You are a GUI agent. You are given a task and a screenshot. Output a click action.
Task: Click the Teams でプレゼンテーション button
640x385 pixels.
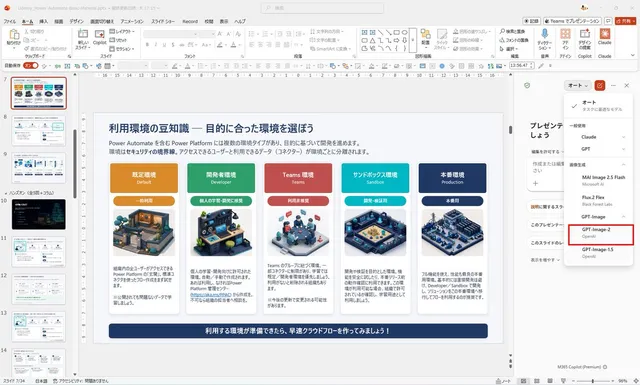[x=572, y=21]
